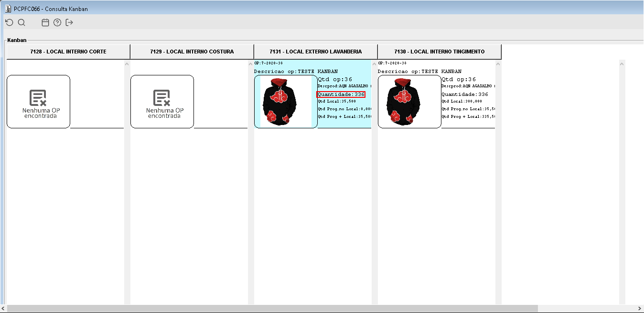Select the 7131 - LOCAL EXTERNO LAVANDERIA header
Image resolution: width=644 pixels, height=313 pixels.
[316, 52]
